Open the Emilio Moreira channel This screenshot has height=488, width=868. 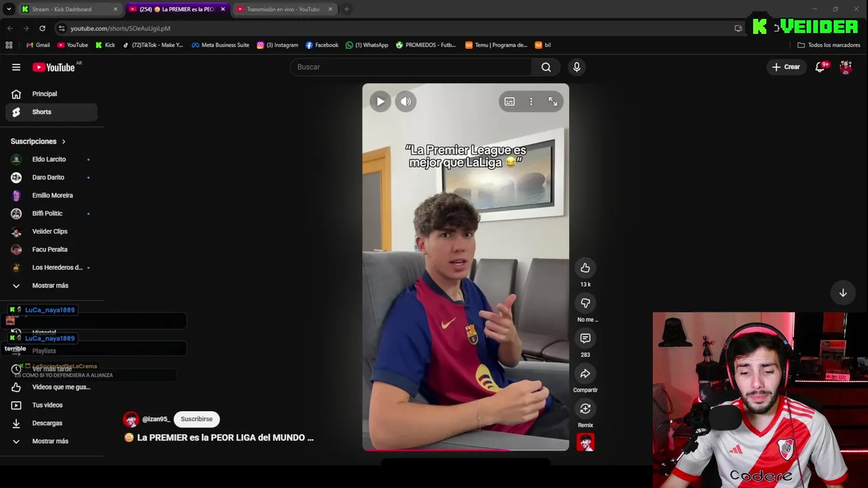(52, 195)
